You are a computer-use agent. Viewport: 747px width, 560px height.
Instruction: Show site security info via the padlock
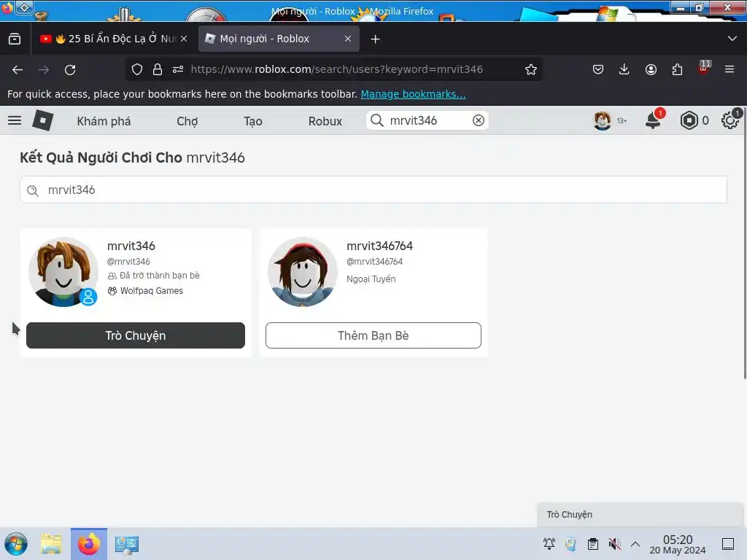[158, 69]
